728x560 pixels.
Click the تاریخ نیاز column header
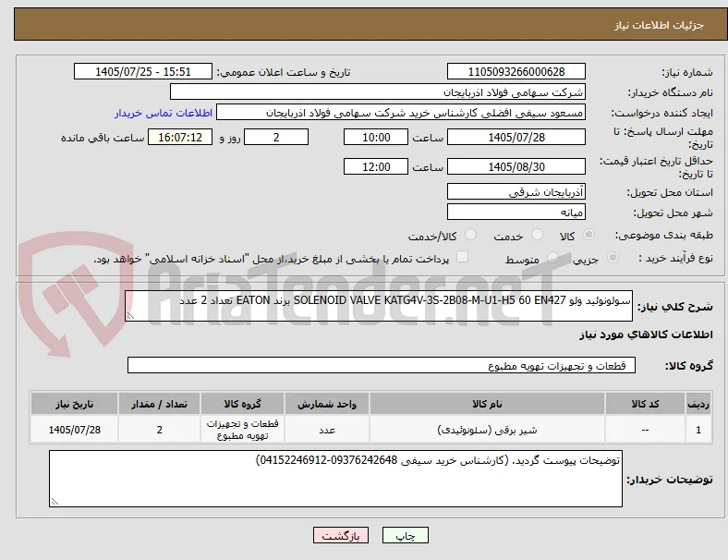(x=74, y=404)
